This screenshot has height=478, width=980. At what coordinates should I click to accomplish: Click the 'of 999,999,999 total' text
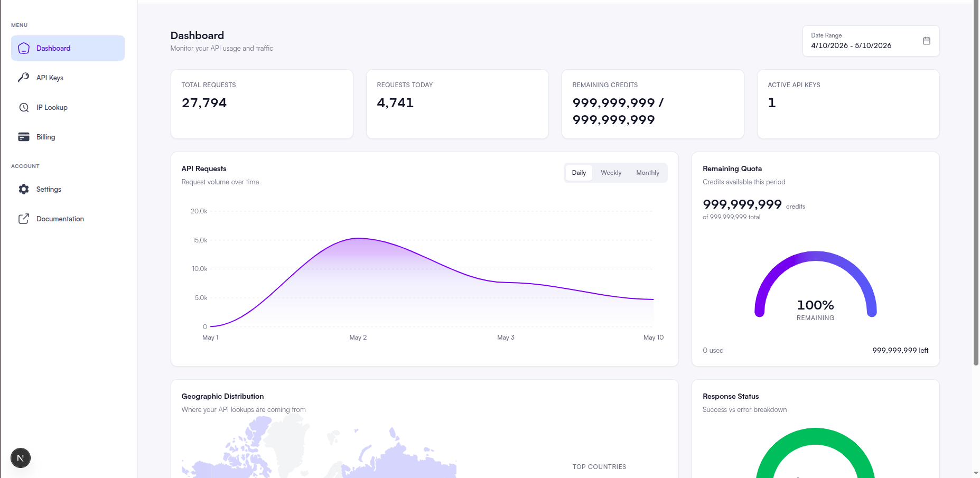[732, 217]
